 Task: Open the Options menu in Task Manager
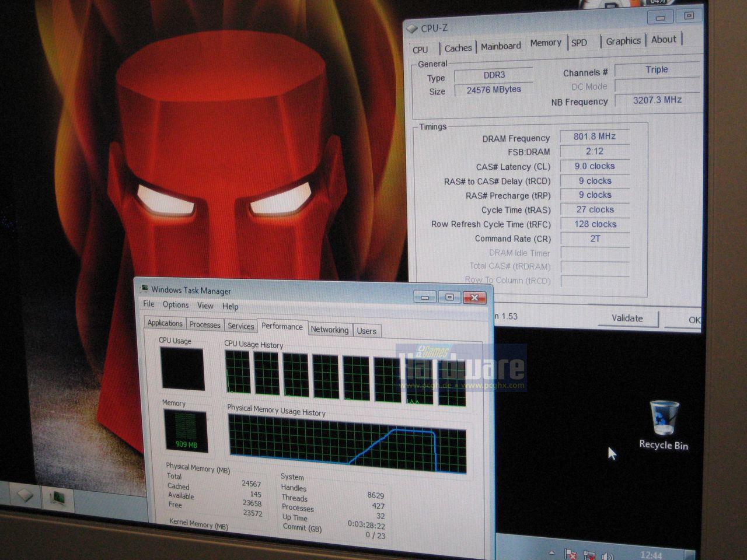click(176, 304)
